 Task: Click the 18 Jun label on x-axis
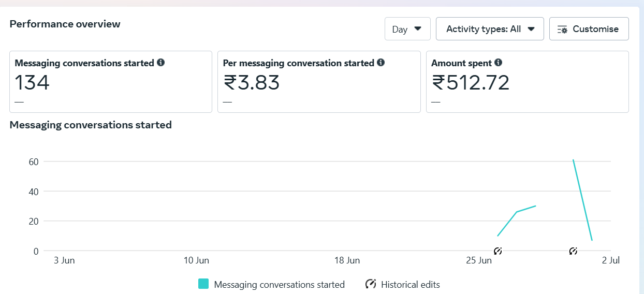click(347, 260)
